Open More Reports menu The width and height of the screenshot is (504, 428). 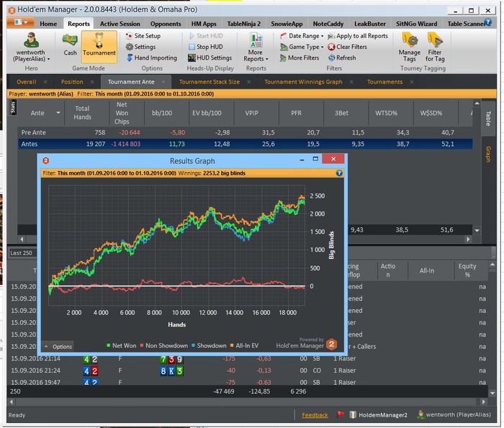(256, 47)
